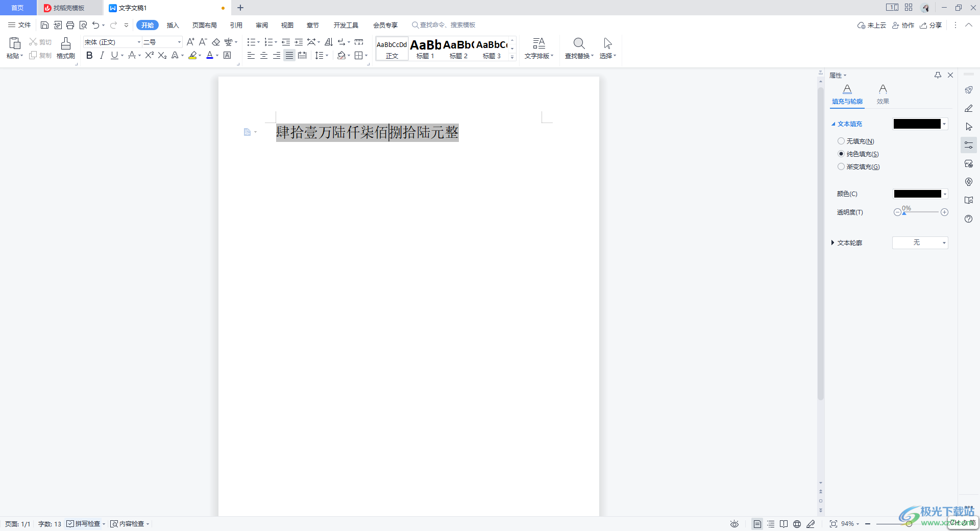Open the Page Layout ribbon tab
Image resolution: width=980 pixels, height=531 pixels.
(x=205, y=25)
